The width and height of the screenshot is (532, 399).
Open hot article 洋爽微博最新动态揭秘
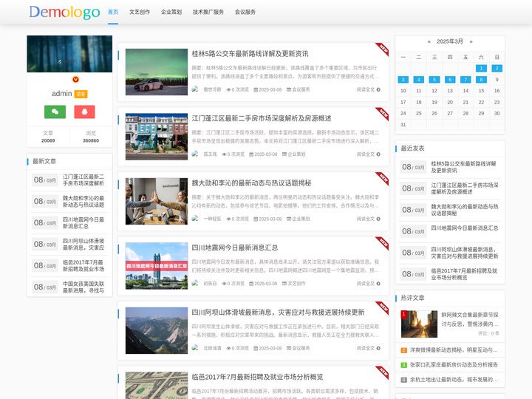coord(454,350)
